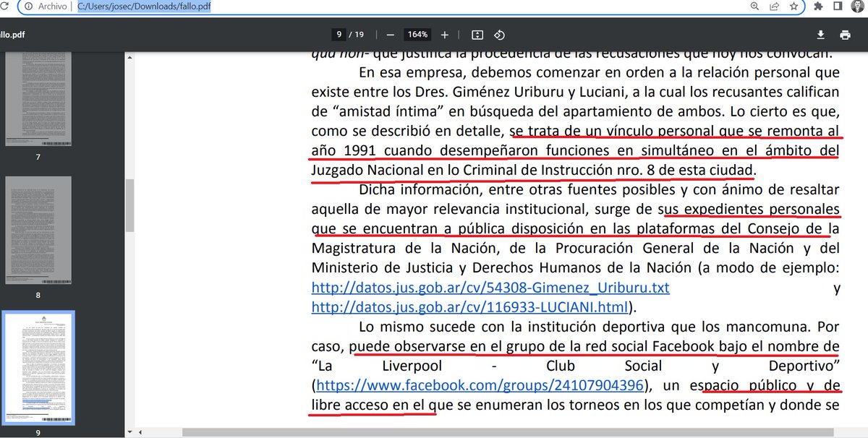Click the share page icon in address bar
Screen dimensions: 868x438
(x=774, y=7)
